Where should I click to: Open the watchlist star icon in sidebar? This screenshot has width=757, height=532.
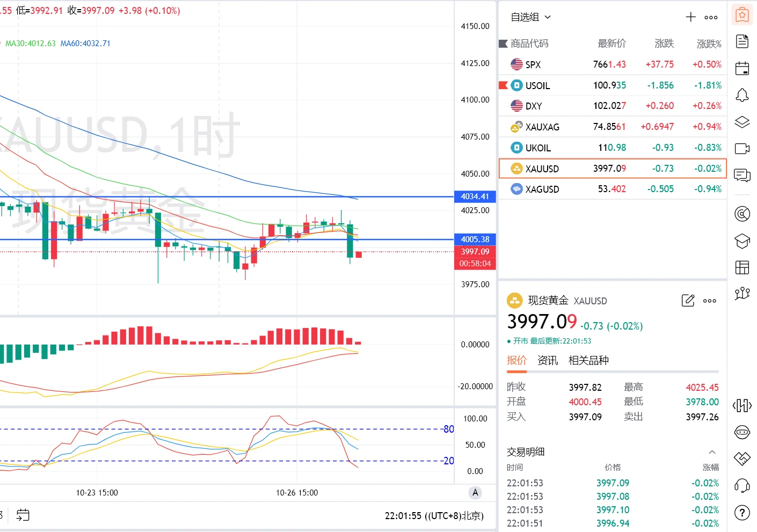pos(742,15)
